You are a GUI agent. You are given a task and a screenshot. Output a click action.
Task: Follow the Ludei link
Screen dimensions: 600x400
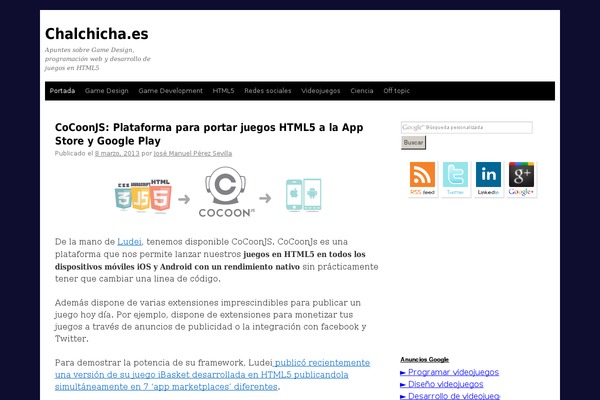click(129, 242)
